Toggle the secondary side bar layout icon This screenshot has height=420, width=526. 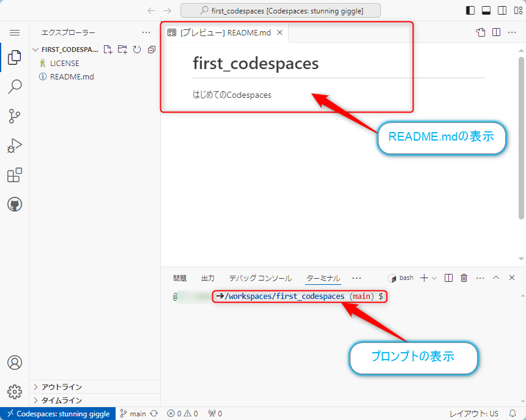tap(502, 10)
